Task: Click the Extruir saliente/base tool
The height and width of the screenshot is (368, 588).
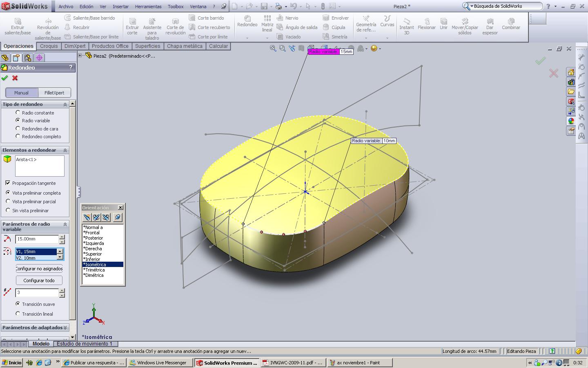Action: click(x=18, y=27)
